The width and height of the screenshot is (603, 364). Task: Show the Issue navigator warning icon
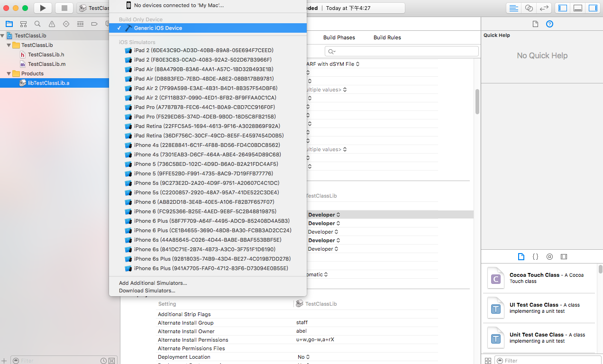coord(52,24)
